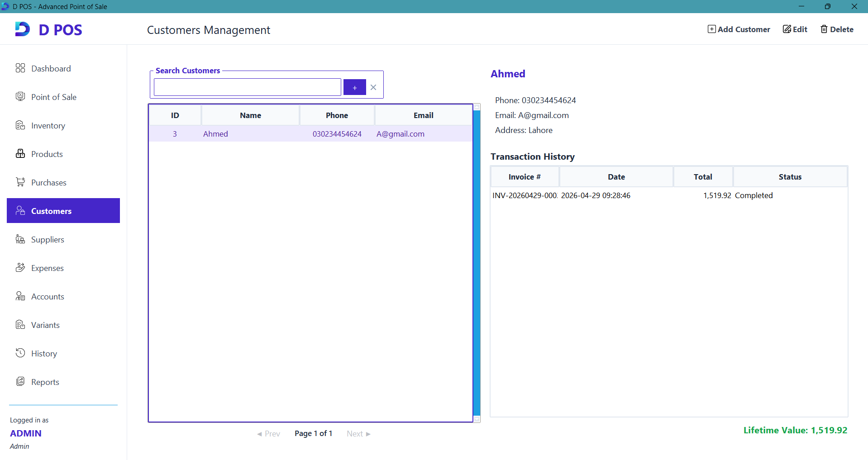868x460 pixels.
Task: Click the Inventory sidebar icon
Action: [20, 125]
